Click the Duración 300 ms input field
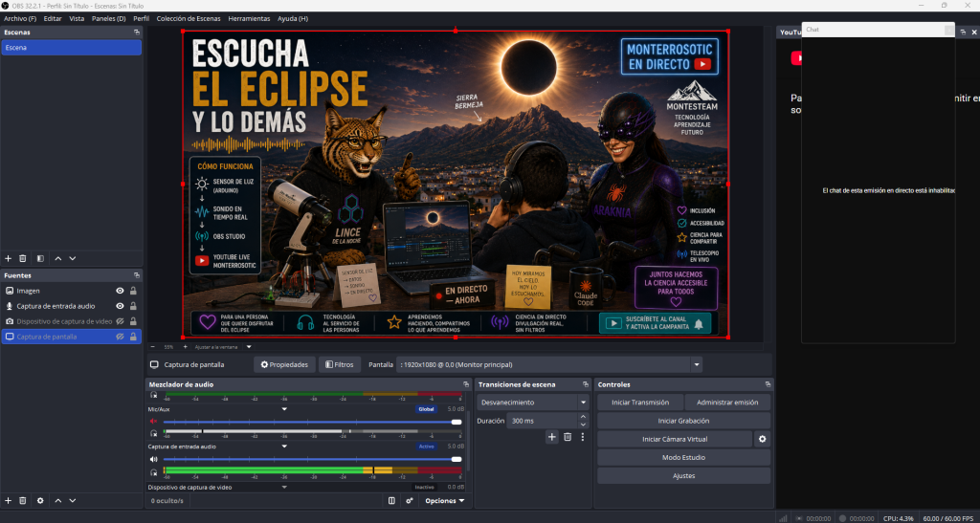The image size is (980, 523). [x=542, y=421]
